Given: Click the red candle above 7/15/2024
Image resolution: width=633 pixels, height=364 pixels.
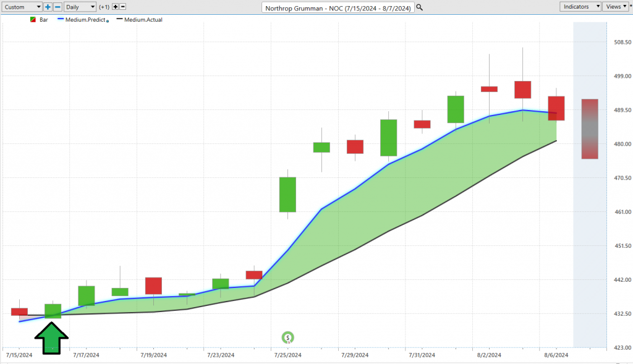Looking at the screenshot, I should (19, 311).
